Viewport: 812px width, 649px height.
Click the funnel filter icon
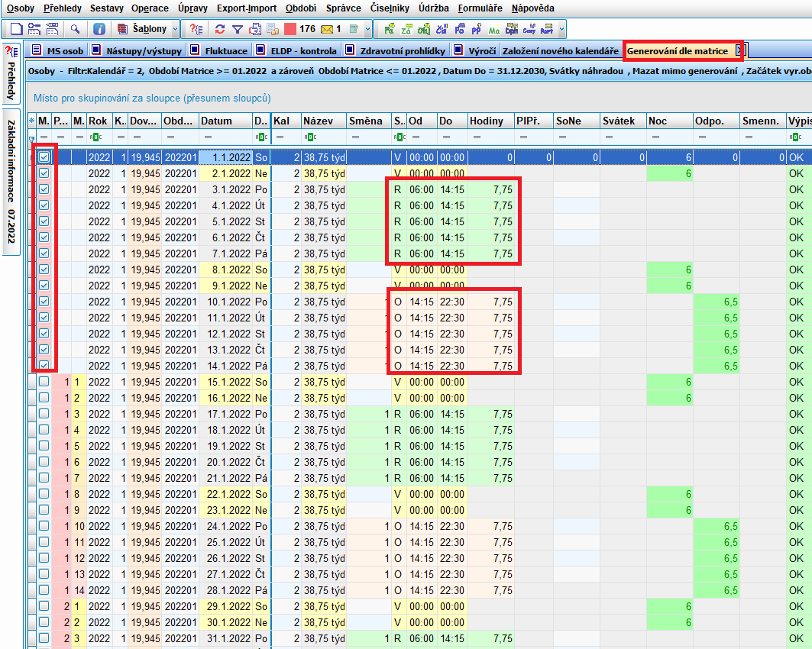pos(237,29)
